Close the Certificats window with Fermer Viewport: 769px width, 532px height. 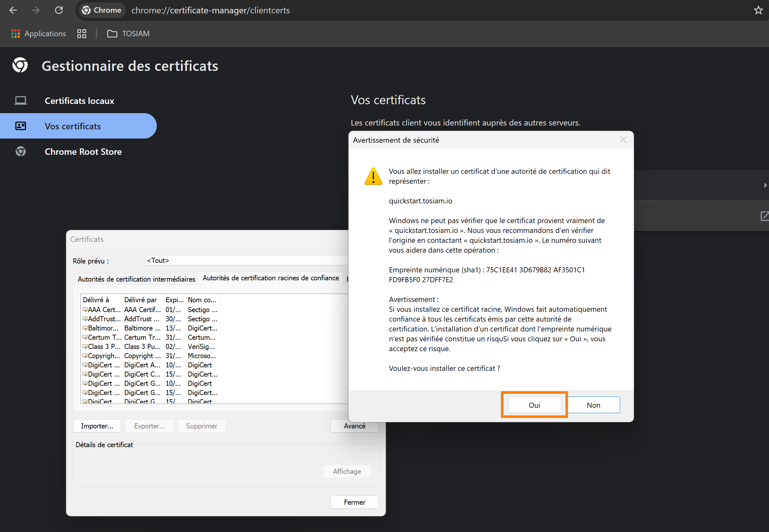[x=355, y=502]
